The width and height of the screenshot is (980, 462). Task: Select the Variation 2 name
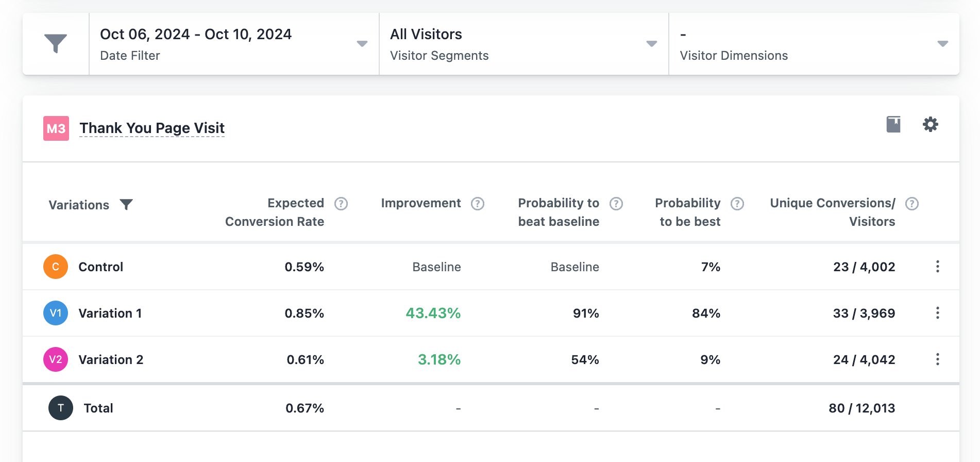pos(111,360)
